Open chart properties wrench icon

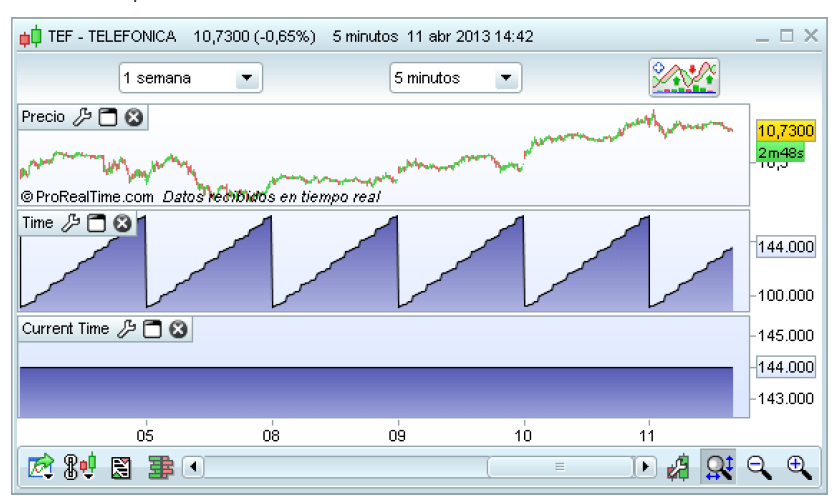(679, 467)
